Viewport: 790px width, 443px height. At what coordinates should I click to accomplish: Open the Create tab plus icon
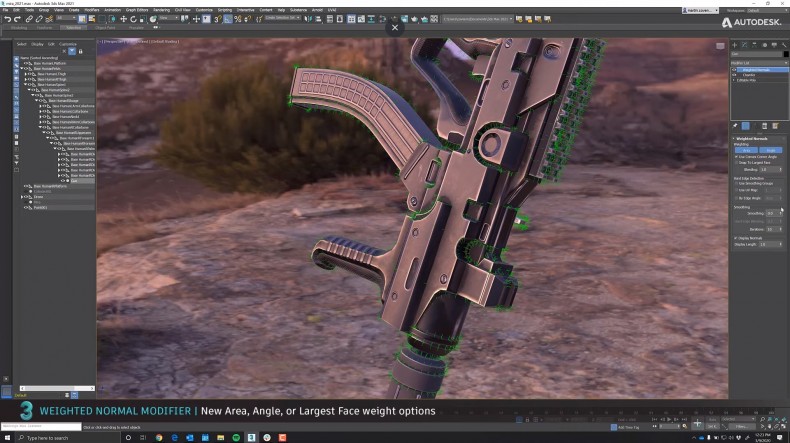[x=734, y=45]
